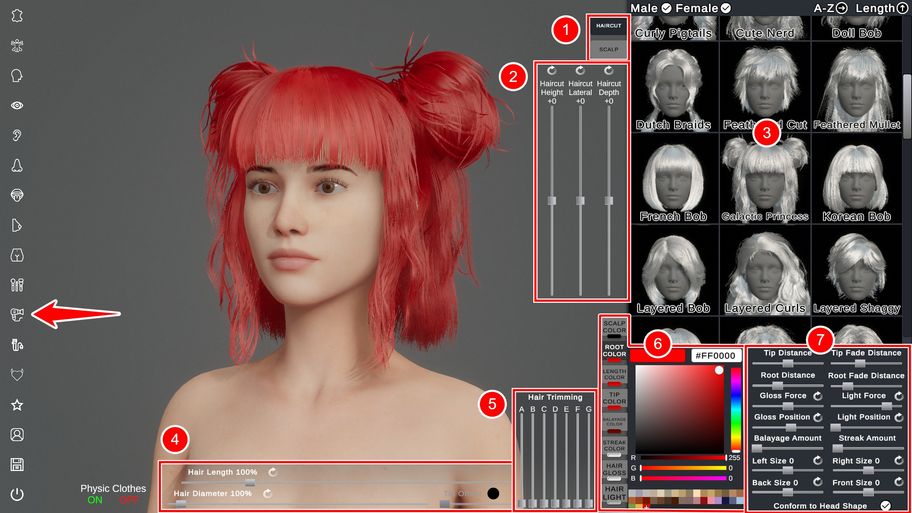Screen dimensions: 912x513
Task: Choose the Korean Bob haircut
Action: tap(856, 179)
